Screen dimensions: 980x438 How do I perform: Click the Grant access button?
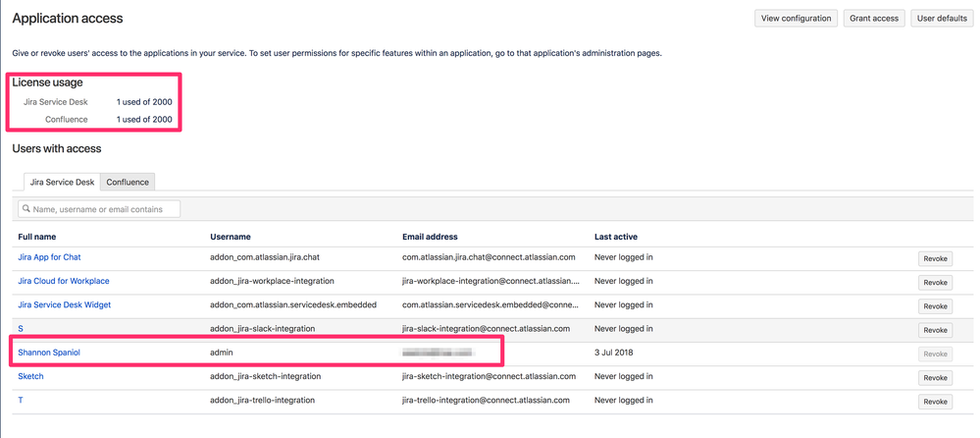874,18
